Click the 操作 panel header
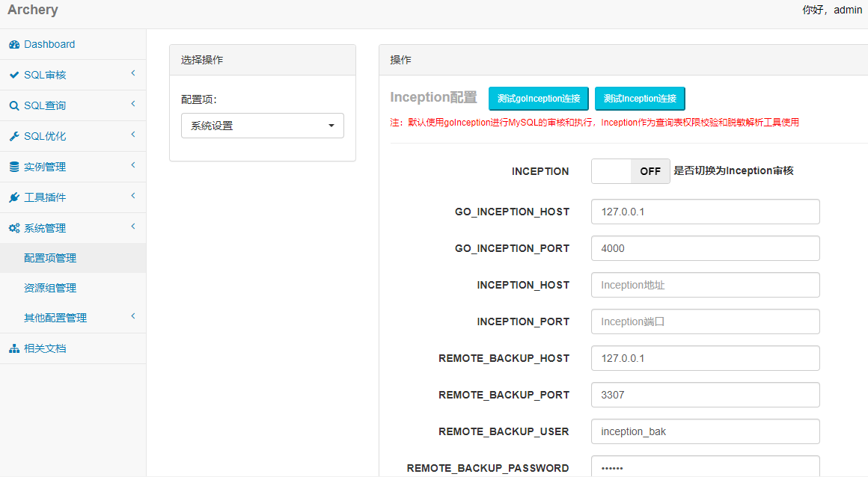The width and height of the screenshot is (868, 477). 623,60
